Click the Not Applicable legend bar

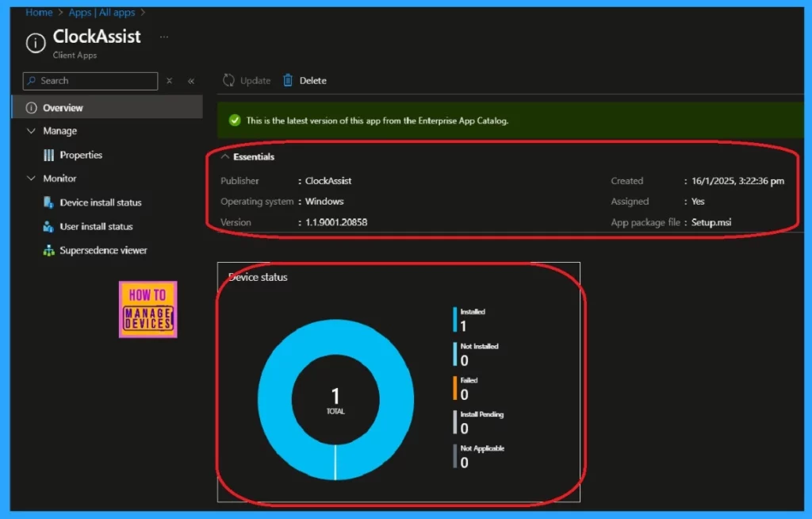click(454, 456)
